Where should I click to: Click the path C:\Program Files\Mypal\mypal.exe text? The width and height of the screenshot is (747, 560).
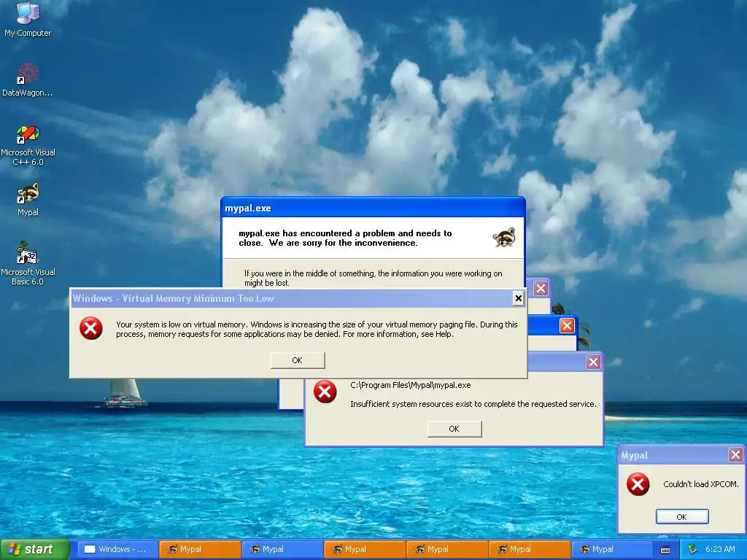[x=411, y=385]
